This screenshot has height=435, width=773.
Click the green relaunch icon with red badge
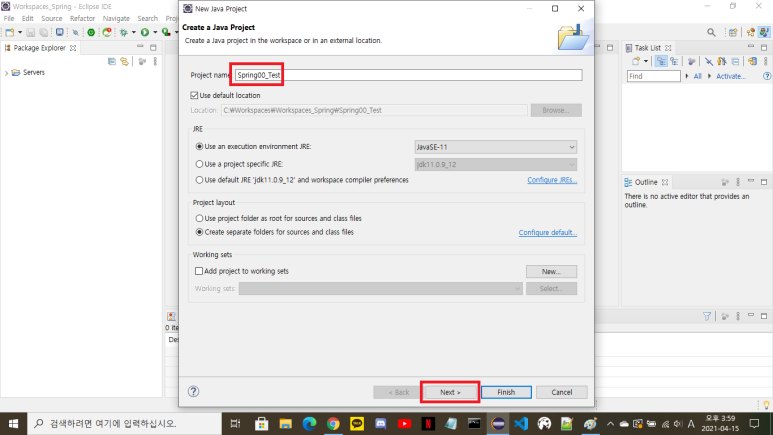pyautogui.click(x=107, y=33)
